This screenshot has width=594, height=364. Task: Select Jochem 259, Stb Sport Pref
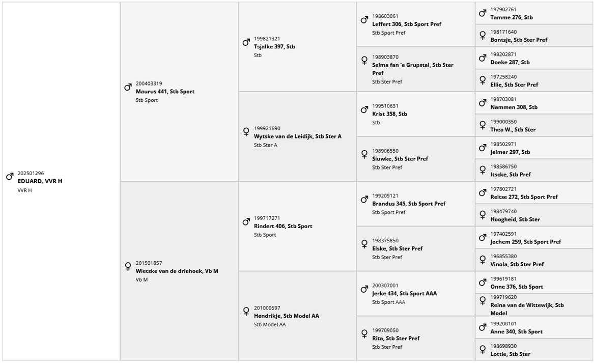525,242
